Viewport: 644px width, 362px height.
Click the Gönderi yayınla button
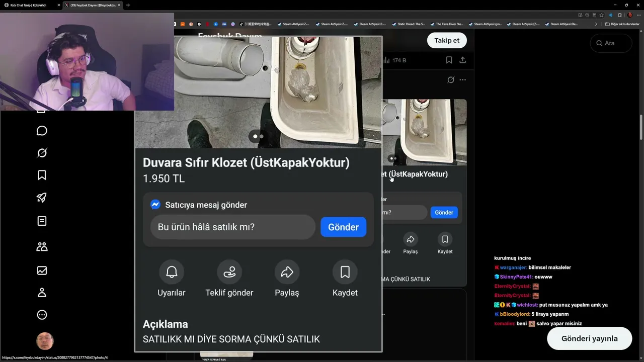589,338
